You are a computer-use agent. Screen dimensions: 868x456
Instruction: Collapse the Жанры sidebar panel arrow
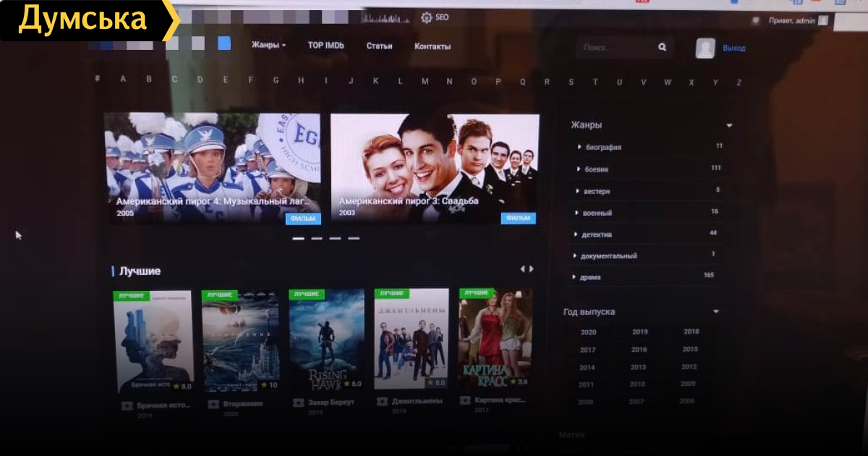[x=728, y=126]
